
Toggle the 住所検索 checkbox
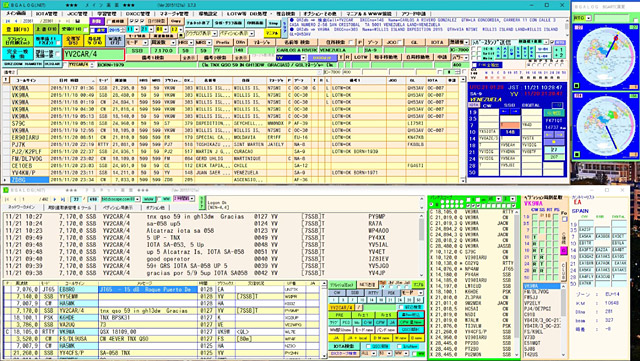(x=351, y=42)
